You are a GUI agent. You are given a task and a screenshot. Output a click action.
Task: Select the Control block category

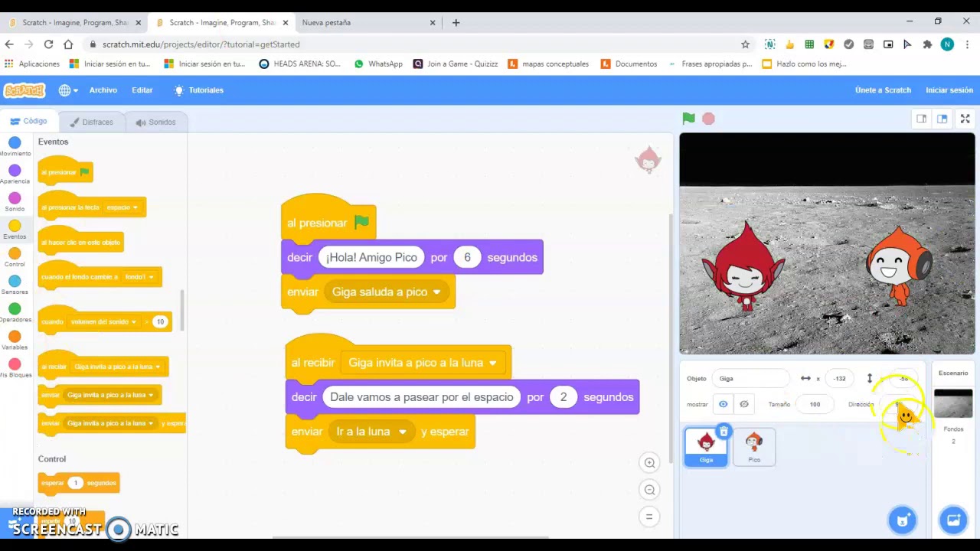pos(15,256)
